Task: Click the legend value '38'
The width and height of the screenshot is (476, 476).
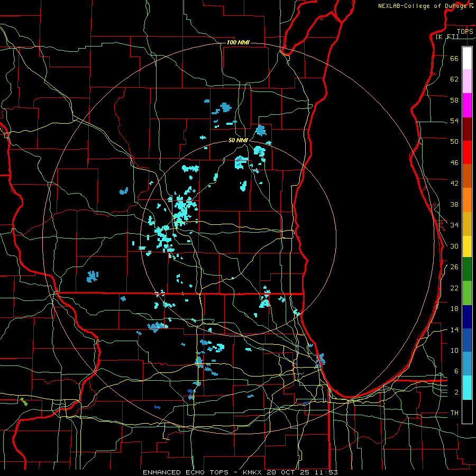Action: [454, 204]
